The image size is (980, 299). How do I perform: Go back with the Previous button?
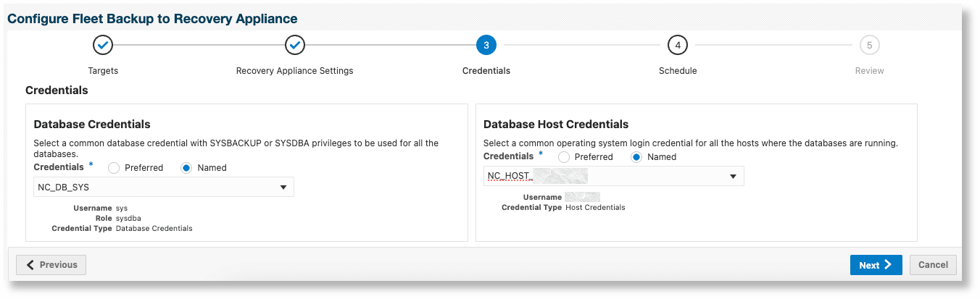tap(51, 265)
